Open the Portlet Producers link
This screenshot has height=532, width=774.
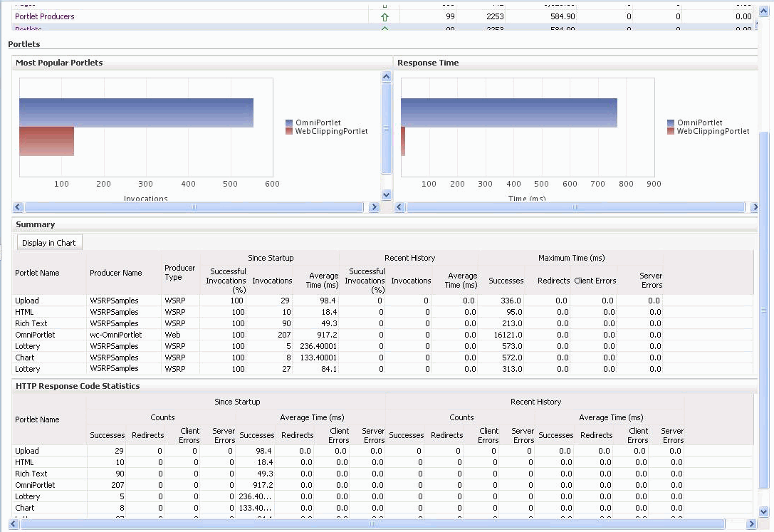coord(44,16)
